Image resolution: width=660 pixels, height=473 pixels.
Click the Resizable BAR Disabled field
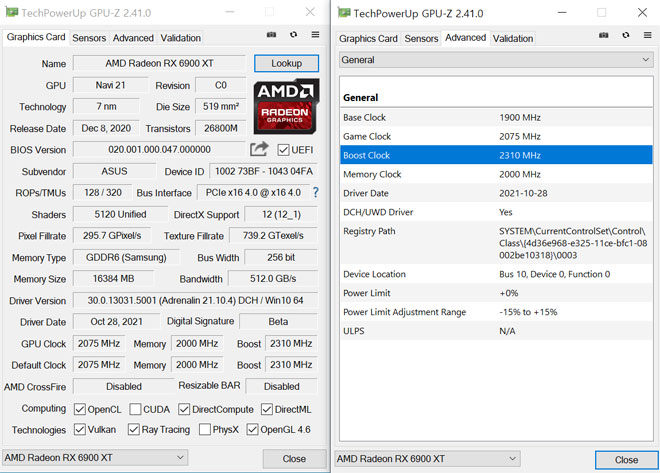[282, 386]
